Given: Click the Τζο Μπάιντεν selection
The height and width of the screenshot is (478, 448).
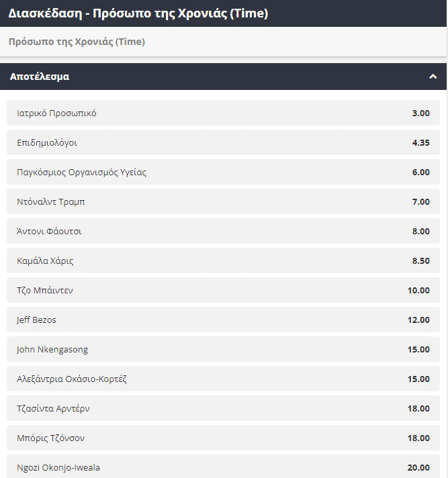Looking at the screenshot, I should point(223,290).
